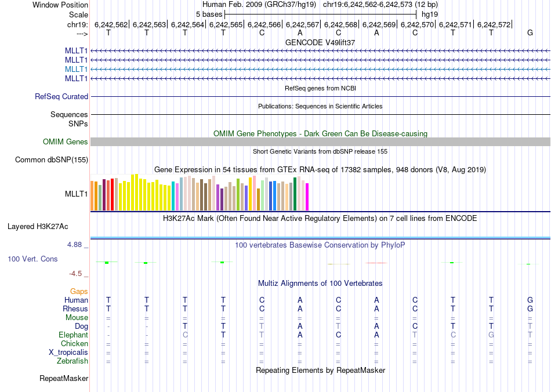The height and width of the screenshot is (392, 551).
Task: Click the Rhesus row's base G
Action: (x=530, y=308)
